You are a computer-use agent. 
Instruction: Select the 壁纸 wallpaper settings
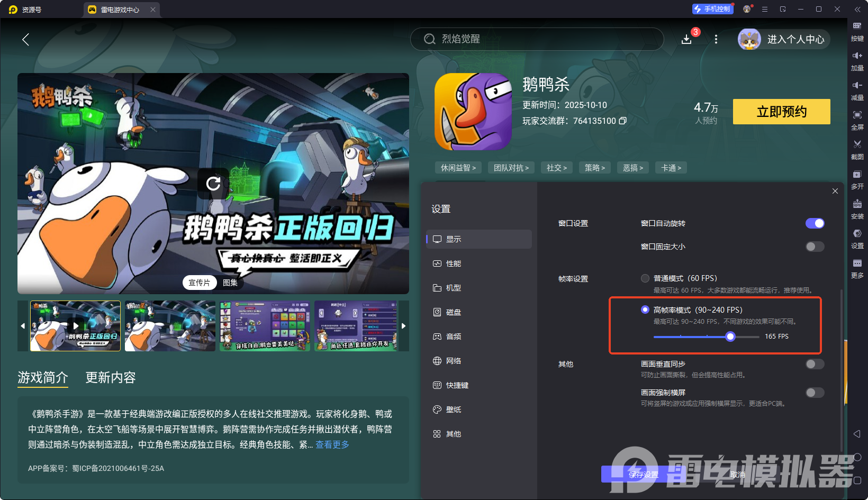click(454, 409)
